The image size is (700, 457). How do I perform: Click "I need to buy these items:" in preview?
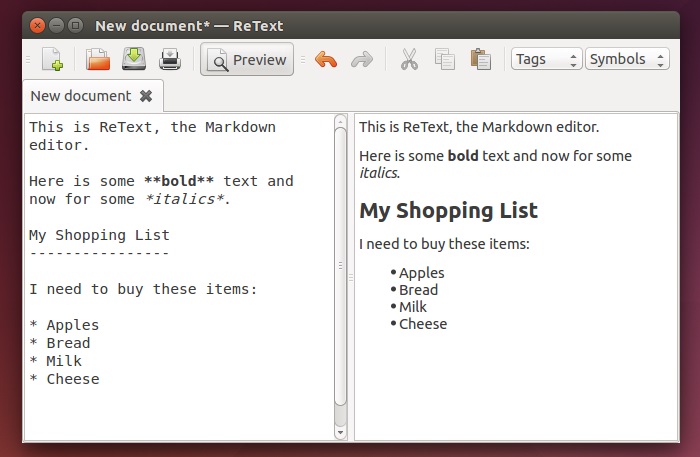point(444,244)
